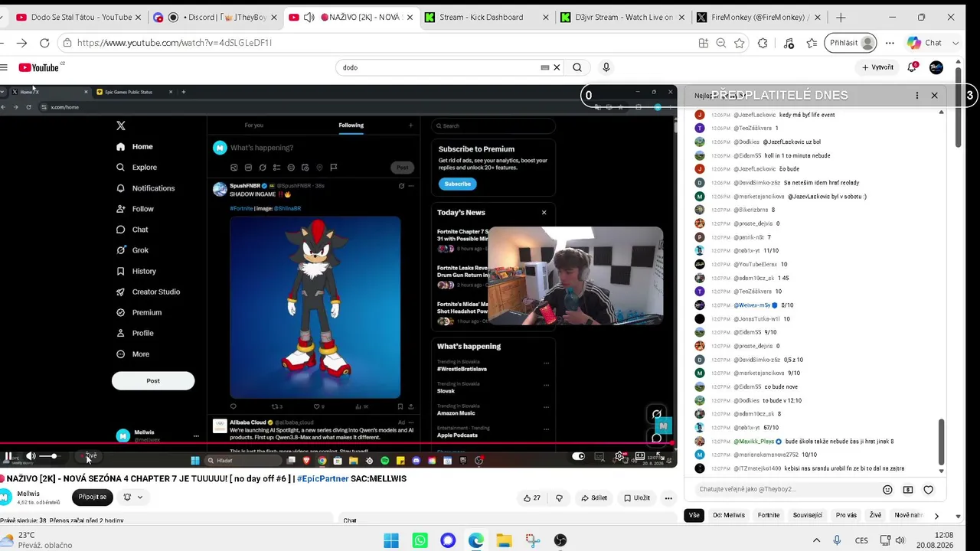980x551 pixels.
Task: Start YouTube voice search with microphone
Action: click(x=606, y=67)
